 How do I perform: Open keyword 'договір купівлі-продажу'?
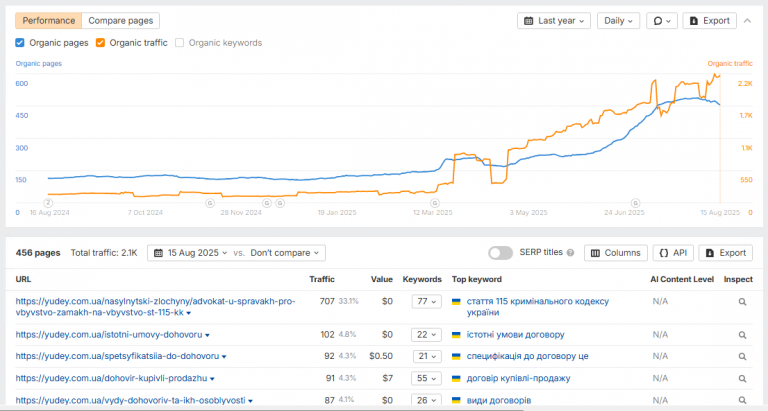pos(519,378)
